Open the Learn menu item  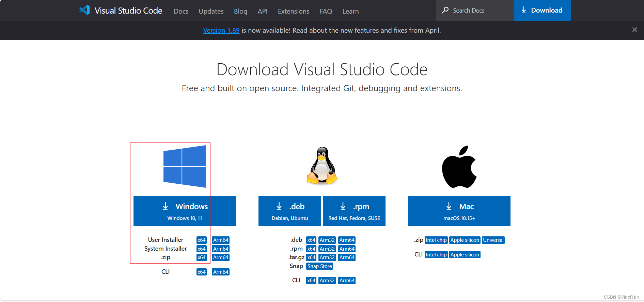pos(350,11)
